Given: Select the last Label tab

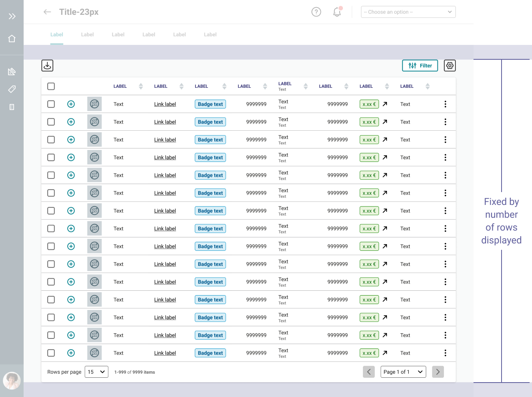Looking at the screenshot, I should (210, 34).
